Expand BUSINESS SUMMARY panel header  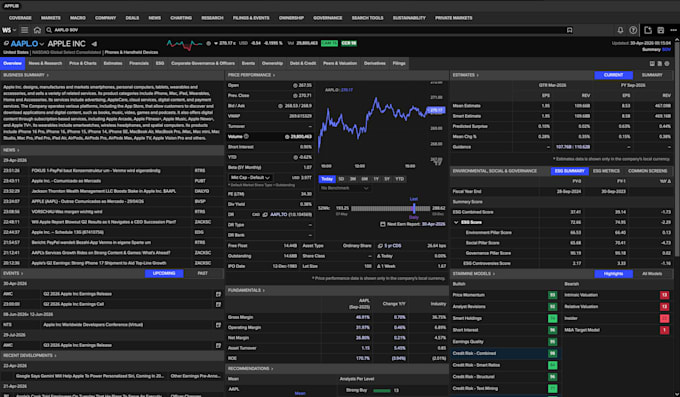pos(26,75)
